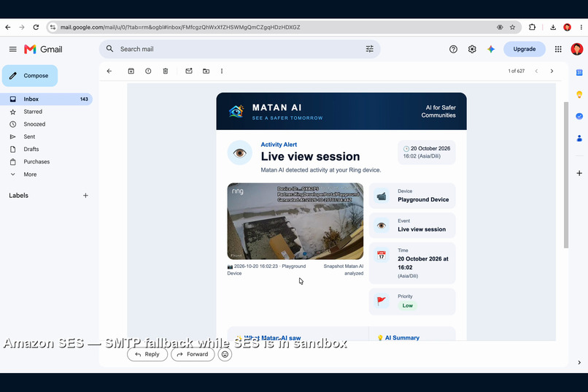Image resolution: width=588 pixels, height=392 pixels.
Task: Open Google account profile picture
Action: pyautogui.click(x=577, y=49)
